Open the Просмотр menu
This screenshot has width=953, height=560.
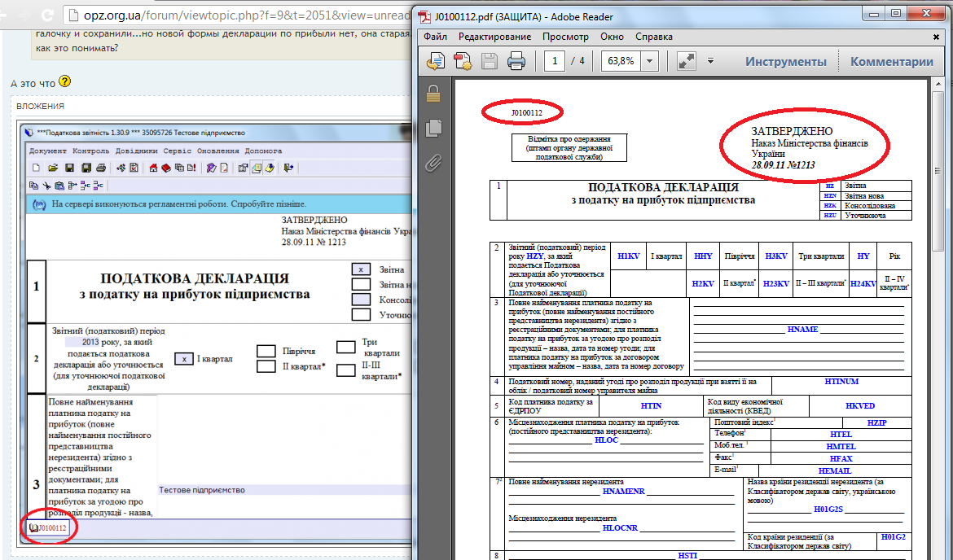tap(565, 37)
